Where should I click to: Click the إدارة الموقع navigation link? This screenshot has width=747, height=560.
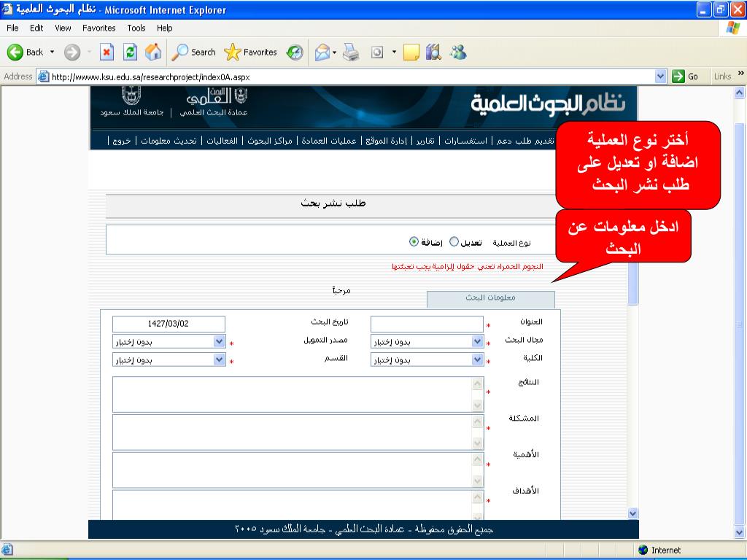[387, 141]
